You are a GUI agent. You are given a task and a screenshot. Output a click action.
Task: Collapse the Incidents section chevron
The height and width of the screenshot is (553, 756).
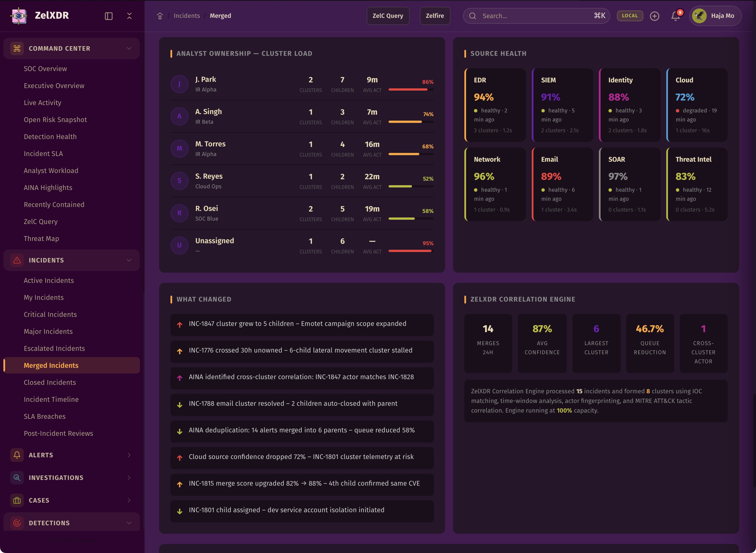pos(129,260)
